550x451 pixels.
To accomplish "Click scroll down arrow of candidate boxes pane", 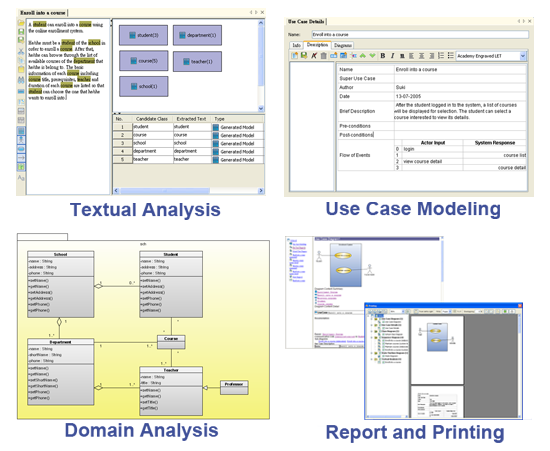I will (x=261, y=108).
